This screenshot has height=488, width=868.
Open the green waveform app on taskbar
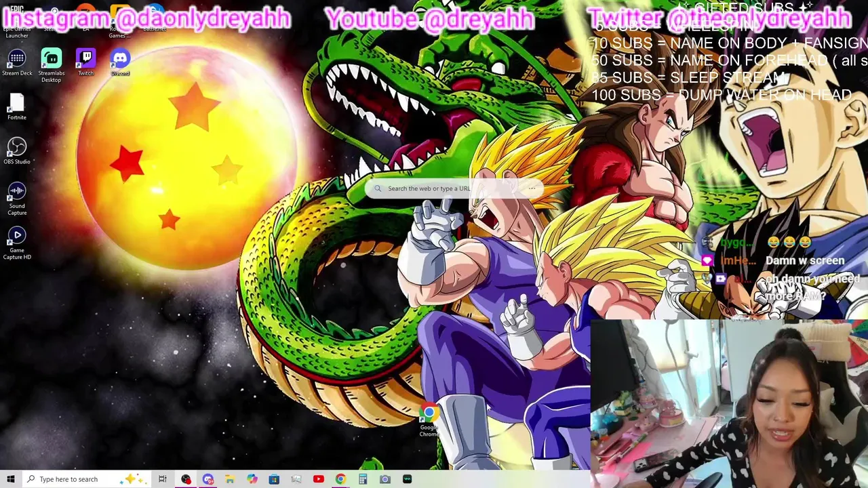[407, 479]
